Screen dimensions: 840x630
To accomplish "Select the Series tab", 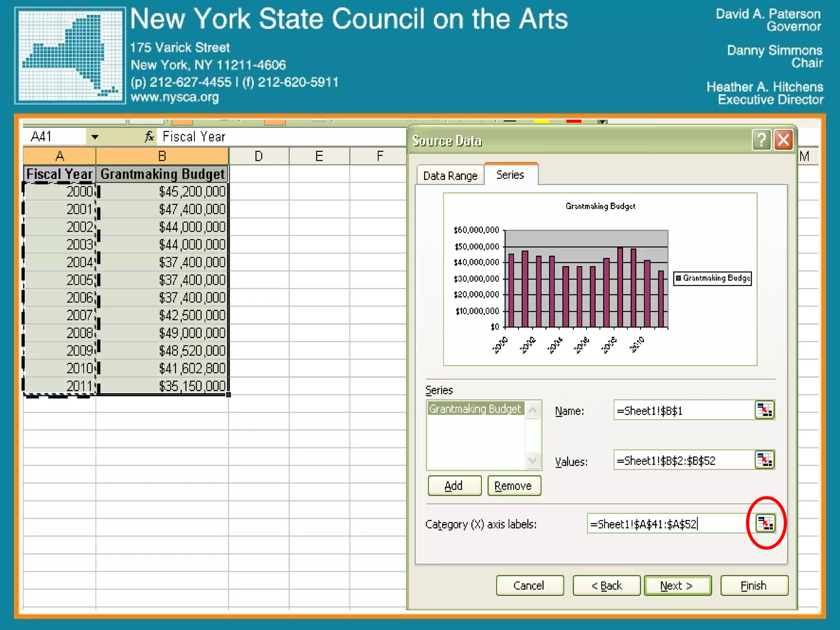I will [x=510, y=175].
